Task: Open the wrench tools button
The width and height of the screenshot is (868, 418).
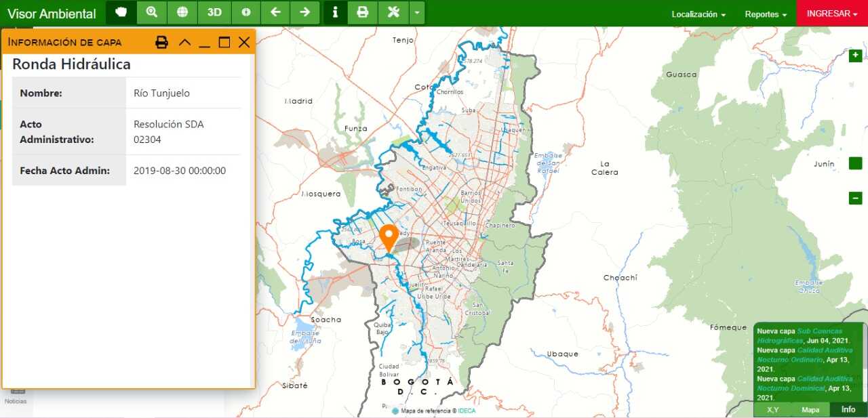Action: click(x=393, y=13)
